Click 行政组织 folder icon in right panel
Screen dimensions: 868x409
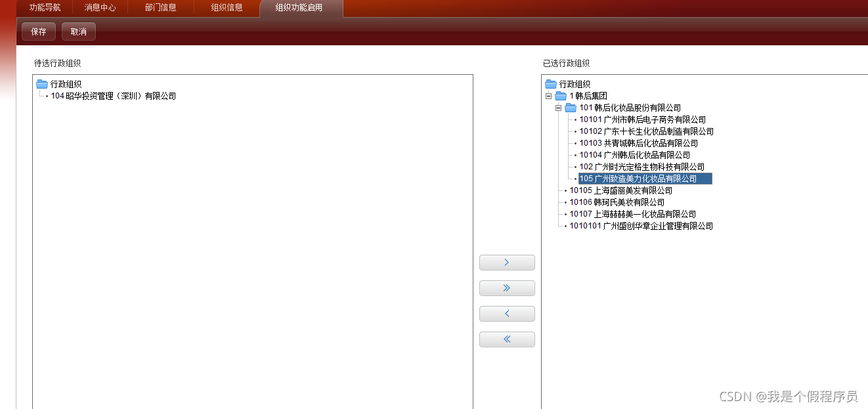[551, 84]
